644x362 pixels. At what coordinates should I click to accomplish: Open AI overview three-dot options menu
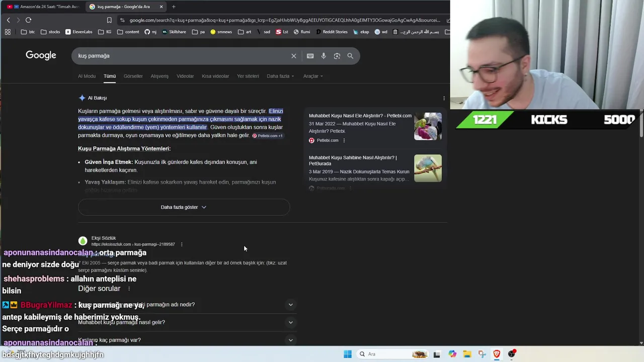[x=444, y=98]
